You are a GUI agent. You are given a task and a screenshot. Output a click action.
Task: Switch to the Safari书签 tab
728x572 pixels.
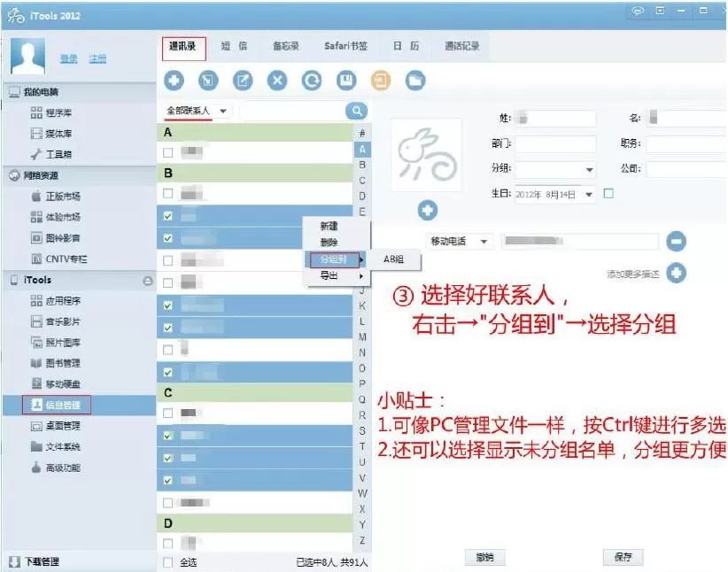pos(346,46)
